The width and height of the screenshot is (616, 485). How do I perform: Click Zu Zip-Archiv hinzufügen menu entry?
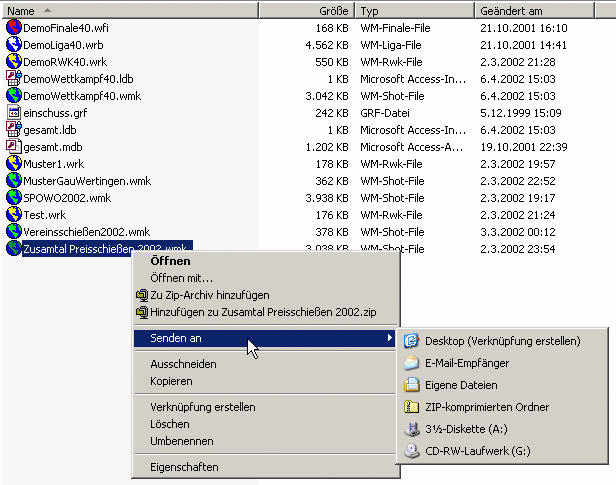point(209,295)
